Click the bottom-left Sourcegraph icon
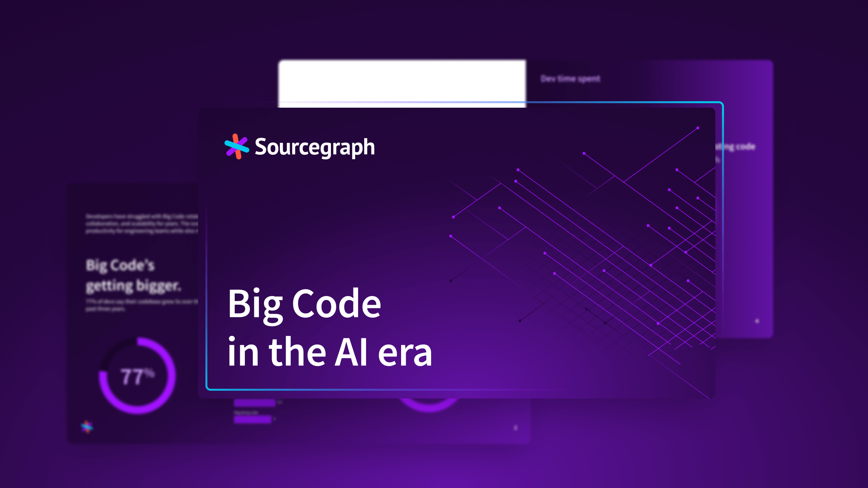This screenshot has width=868, height=488. click(x=87, y=426)
